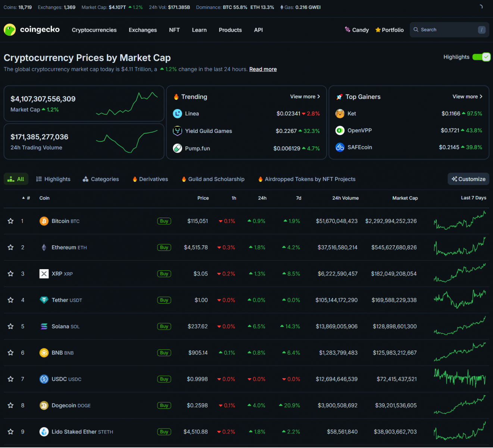This screenshot has height=448, width=493.
Task: Favorite XRP with the star icon
Action: coord(11,274)
